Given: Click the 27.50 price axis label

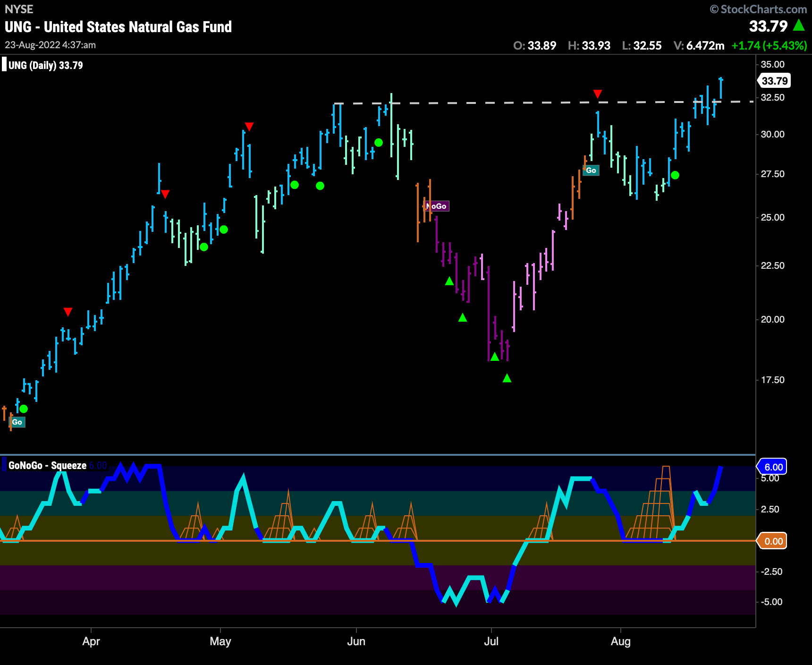Looking at the screenshot, I should (772, 174).
